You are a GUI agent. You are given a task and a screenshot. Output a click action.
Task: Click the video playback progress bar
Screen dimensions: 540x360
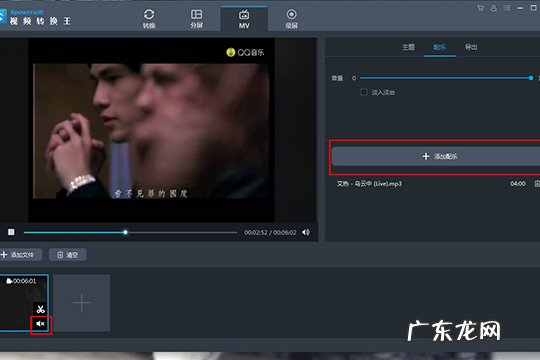(130, 233)
